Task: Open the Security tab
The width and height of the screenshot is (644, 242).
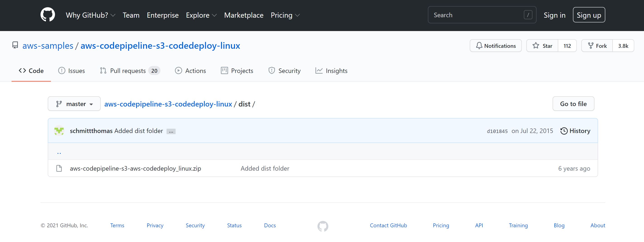Action: (284, 71)
